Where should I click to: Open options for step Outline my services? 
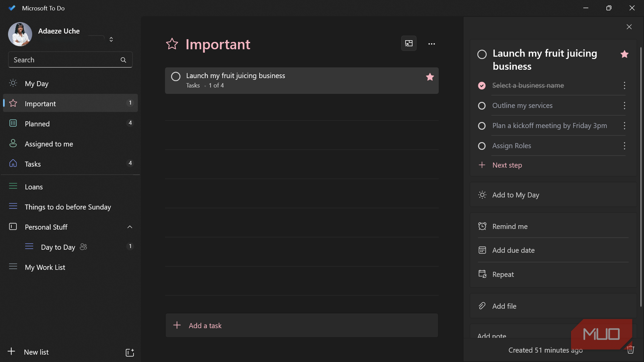pyautogui.click(x=624, y=106)
